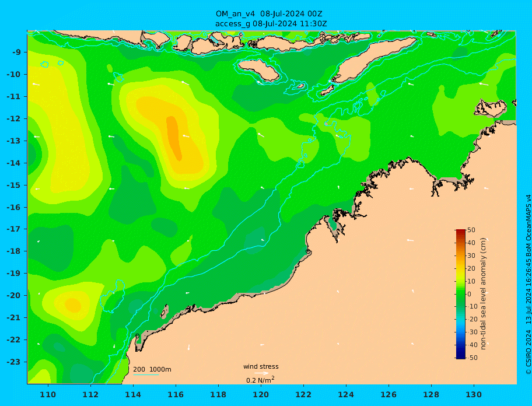Screen dimensions: 532x406
Task: Click the dark red top of the colorbar
Action: [x=460, y=232]
